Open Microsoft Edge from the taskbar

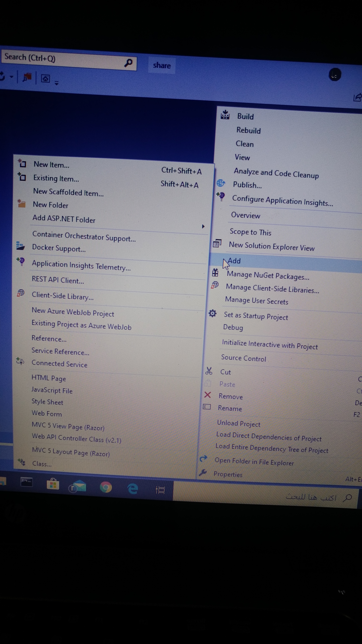pos(133,489)
